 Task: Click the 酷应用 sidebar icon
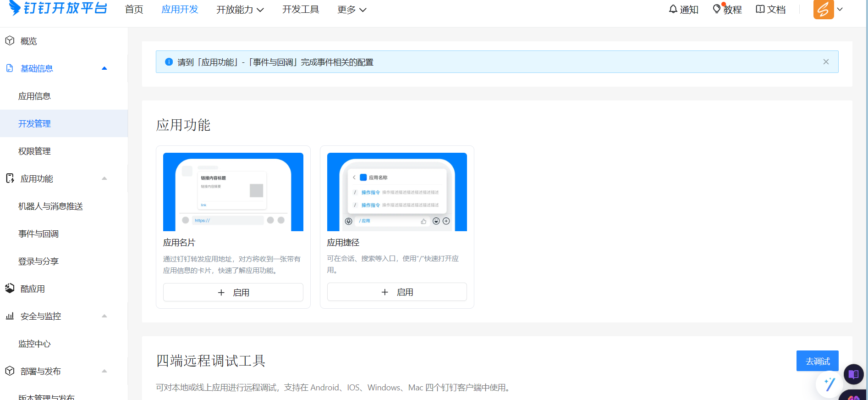click(10, 289)
